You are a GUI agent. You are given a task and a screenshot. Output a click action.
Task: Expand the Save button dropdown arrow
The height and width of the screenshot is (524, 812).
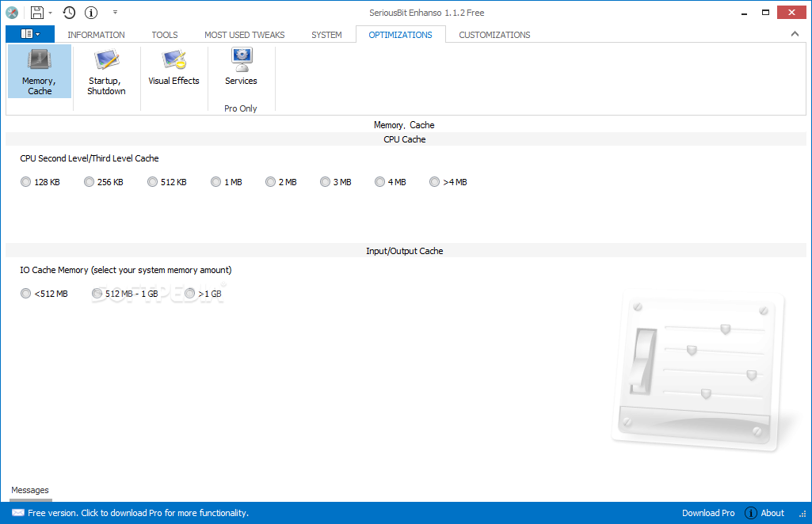tap(50, 13)
